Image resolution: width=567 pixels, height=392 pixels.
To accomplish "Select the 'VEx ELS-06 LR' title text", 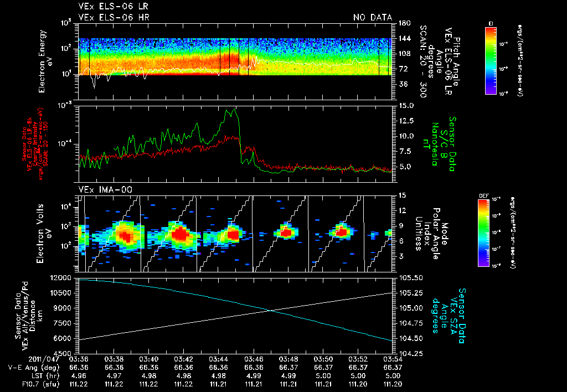I will tap(113, 7).
